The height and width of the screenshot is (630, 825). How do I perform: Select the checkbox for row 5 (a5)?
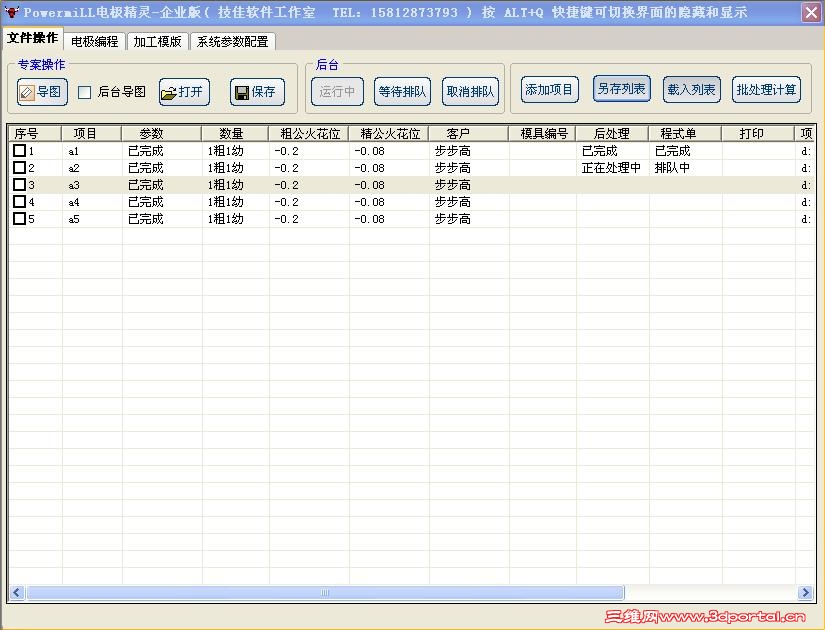coord(19,218)
